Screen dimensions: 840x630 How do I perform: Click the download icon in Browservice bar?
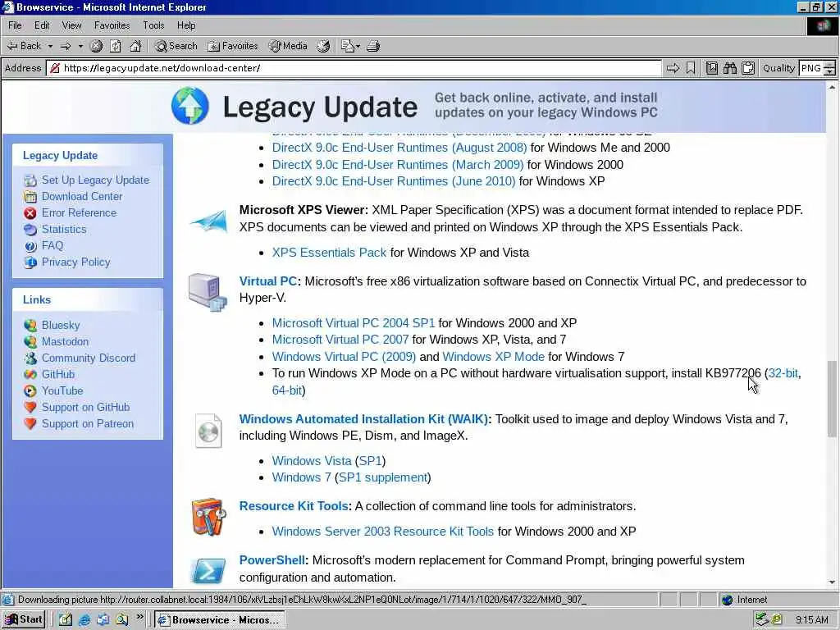(x=711, y=68)
